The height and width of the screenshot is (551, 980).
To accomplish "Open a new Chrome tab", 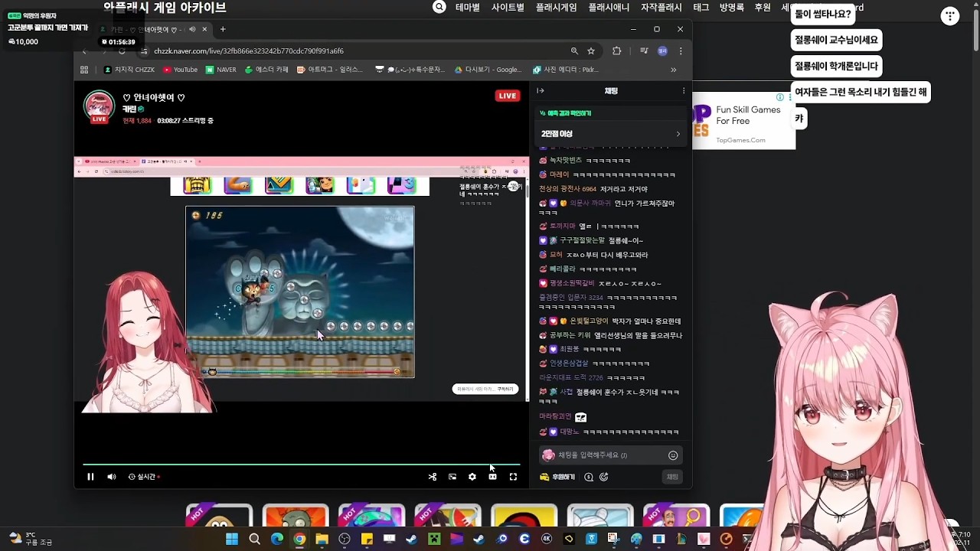I will (x=223, y=29).
